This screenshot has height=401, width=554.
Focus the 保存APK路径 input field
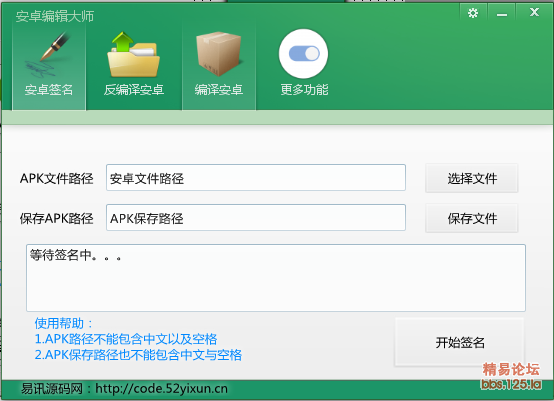coord(256,218)
